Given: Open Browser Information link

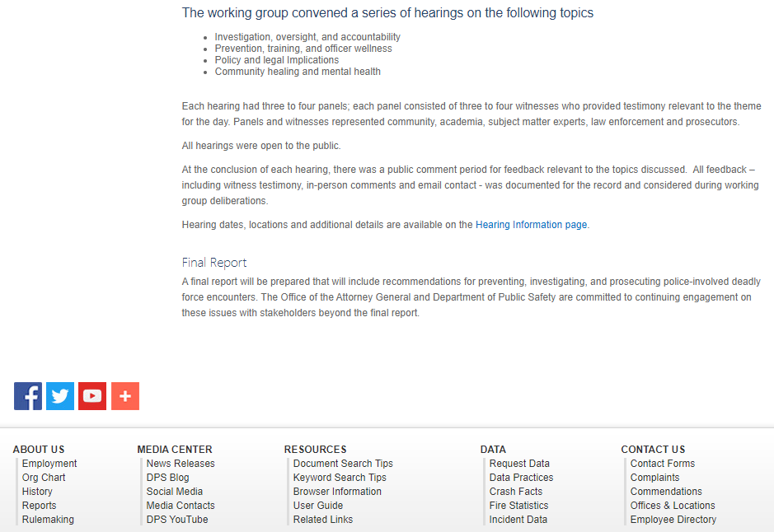Looking at the screenshot, I should click(337, 492).
